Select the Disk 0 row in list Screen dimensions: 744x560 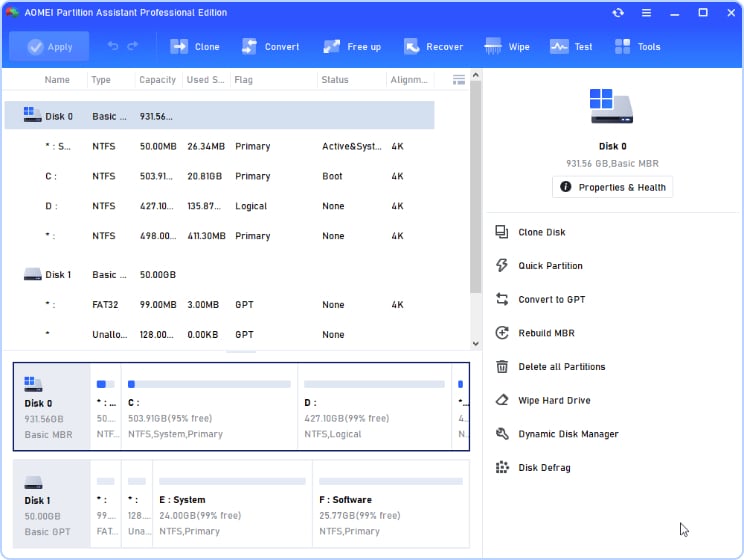click(x=219, y=115)
